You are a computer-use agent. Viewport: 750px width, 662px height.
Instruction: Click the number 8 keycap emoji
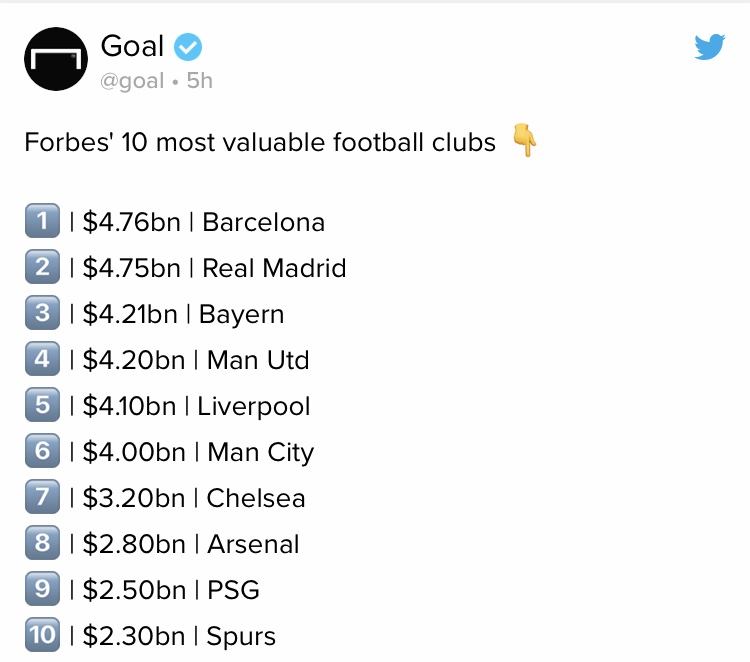click(42, 544)
